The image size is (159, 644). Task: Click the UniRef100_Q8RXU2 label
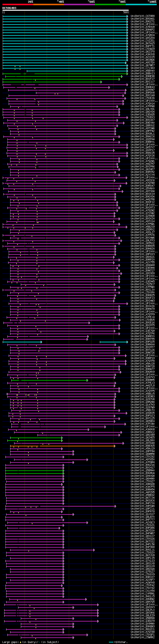(x=143, y=126)
